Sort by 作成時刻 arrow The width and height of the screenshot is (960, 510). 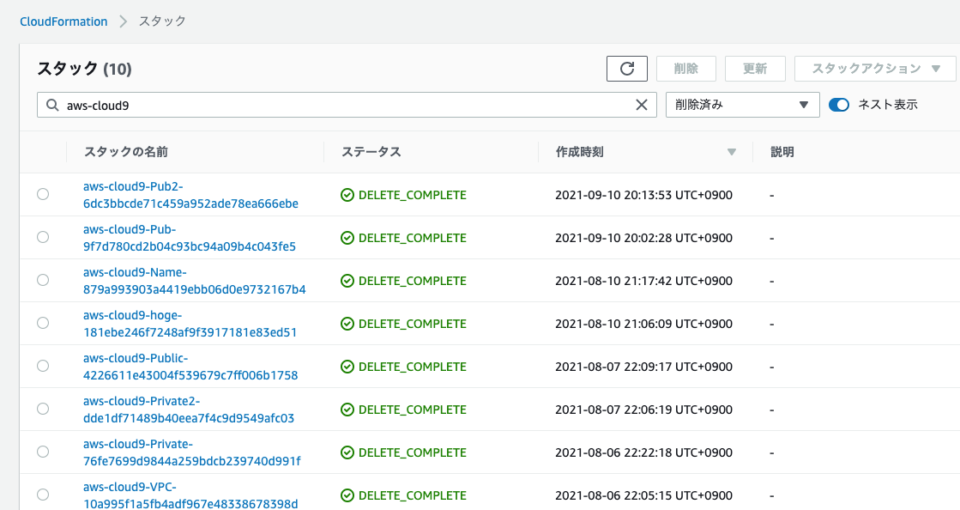click(731, 152)
